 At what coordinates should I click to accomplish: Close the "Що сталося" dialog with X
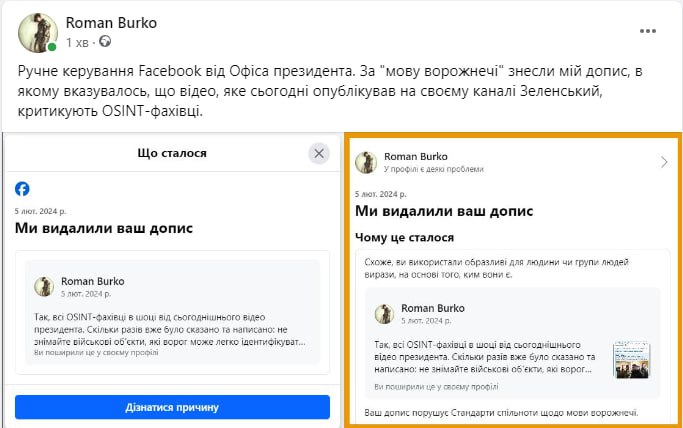pyautogui.click(x=319, y=153)
